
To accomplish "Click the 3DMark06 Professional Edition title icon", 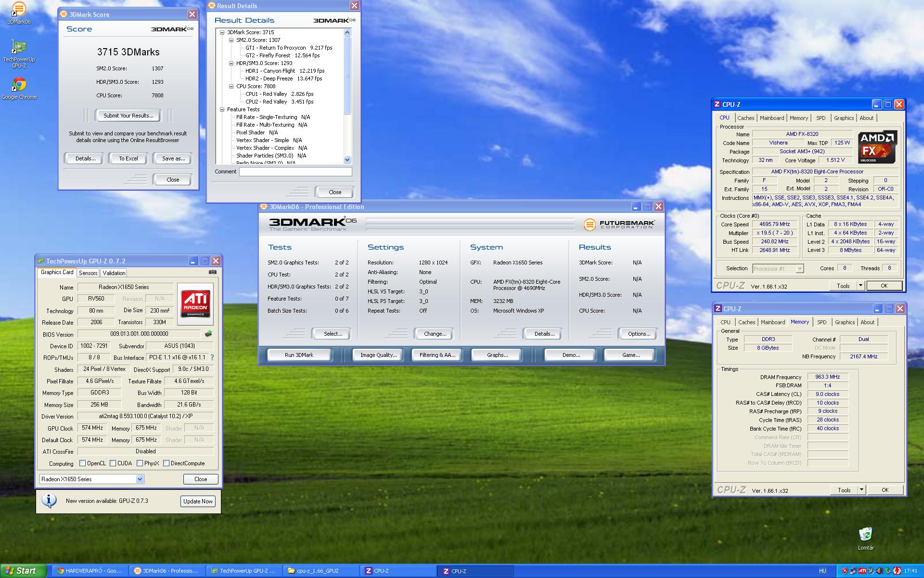I will point(264,207).
